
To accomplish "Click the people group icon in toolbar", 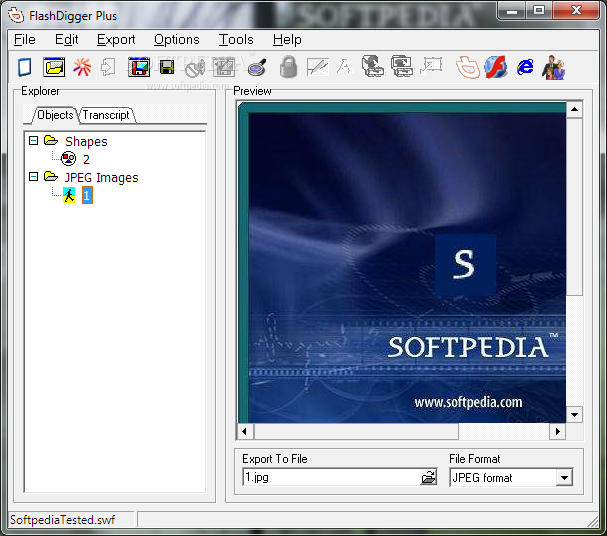I will pyautogui.click(x=554, y=67).
